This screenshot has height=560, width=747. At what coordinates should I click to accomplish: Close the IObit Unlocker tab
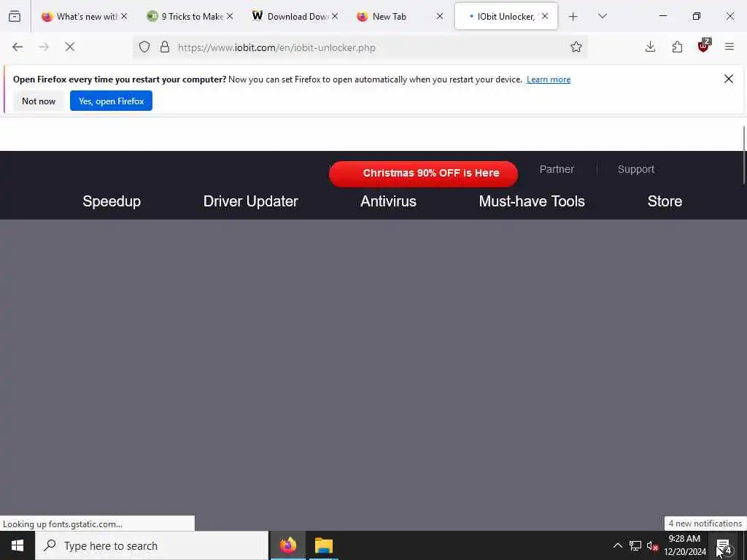click(545, 16)
